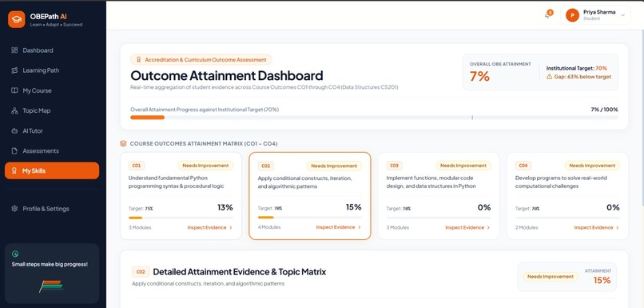Select the CO1 outcome card
Image resolution: width=644 pixels, height=308 pixels.
pos(181,196)
